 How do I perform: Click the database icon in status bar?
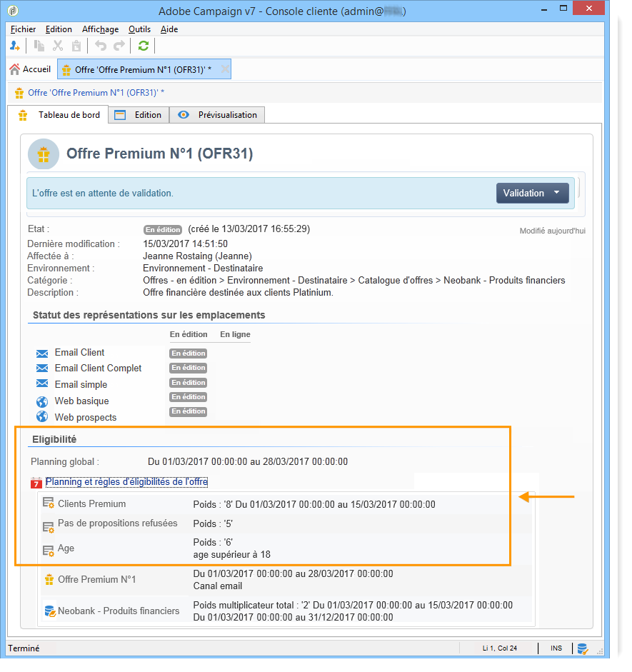coord(582,649)
